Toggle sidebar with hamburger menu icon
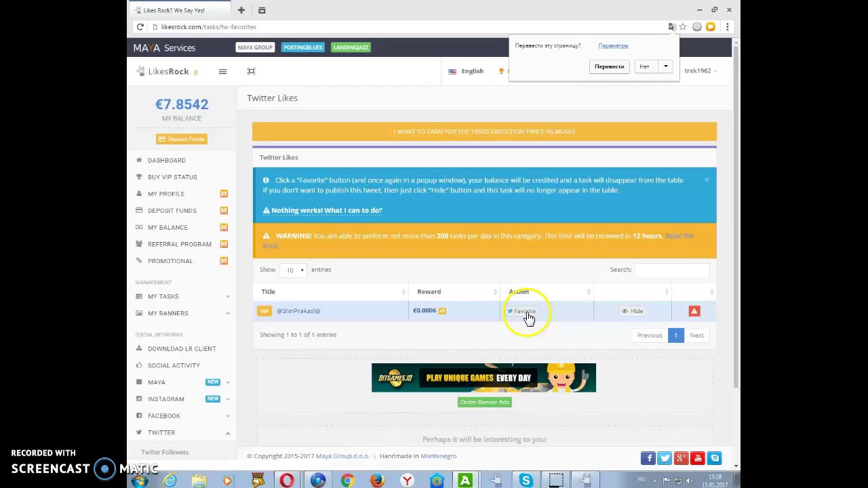868x488 pixels. (x=222, y=71)
